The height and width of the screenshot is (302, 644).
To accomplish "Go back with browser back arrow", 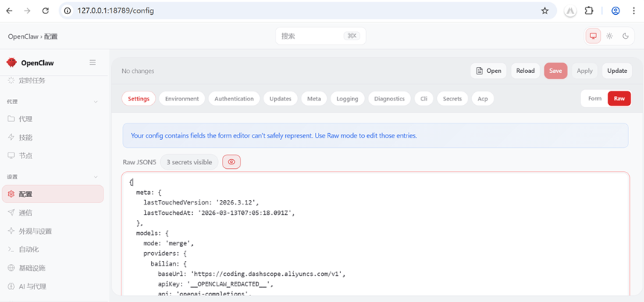I will pyautogui.click(x=9, y=10).
